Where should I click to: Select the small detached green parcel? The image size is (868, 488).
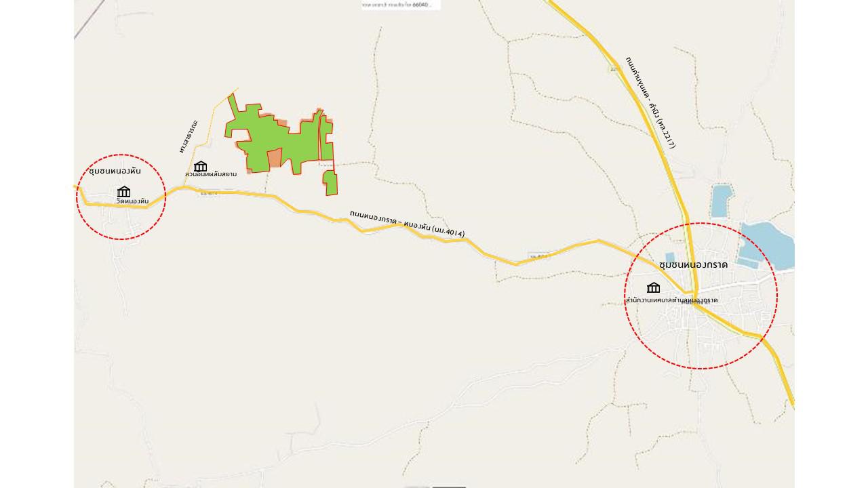[x=330, y=183]
